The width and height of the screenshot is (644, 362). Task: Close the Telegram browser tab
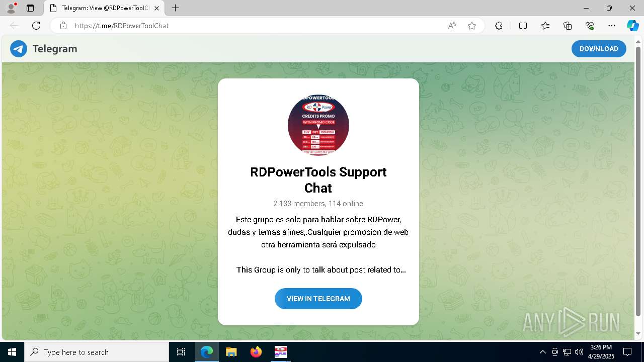[156, 8]
